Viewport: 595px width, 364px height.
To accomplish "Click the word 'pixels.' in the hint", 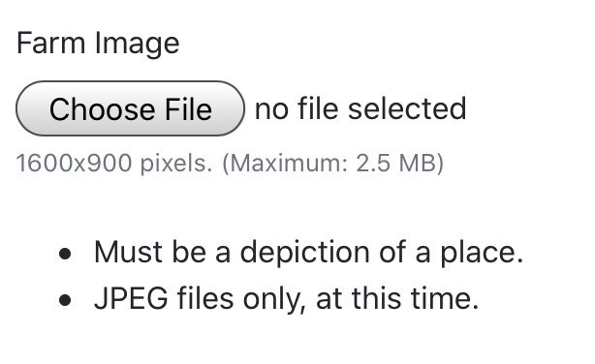I will (176, 165).
